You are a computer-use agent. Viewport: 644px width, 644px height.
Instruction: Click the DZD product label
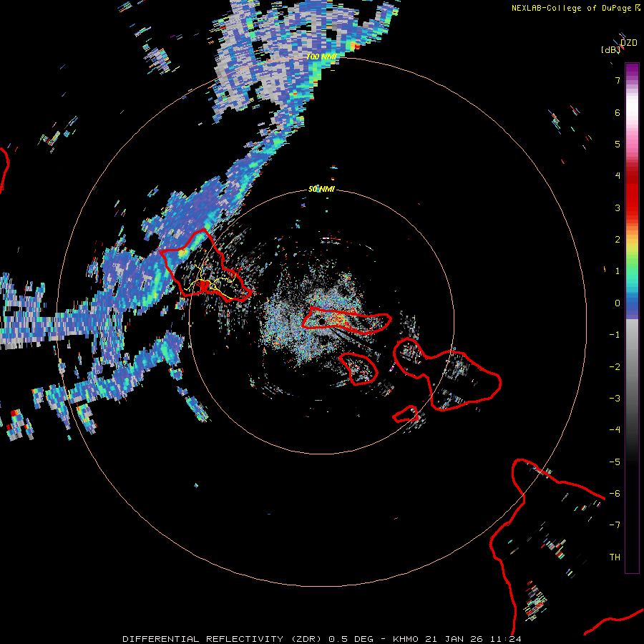point(629,43)
